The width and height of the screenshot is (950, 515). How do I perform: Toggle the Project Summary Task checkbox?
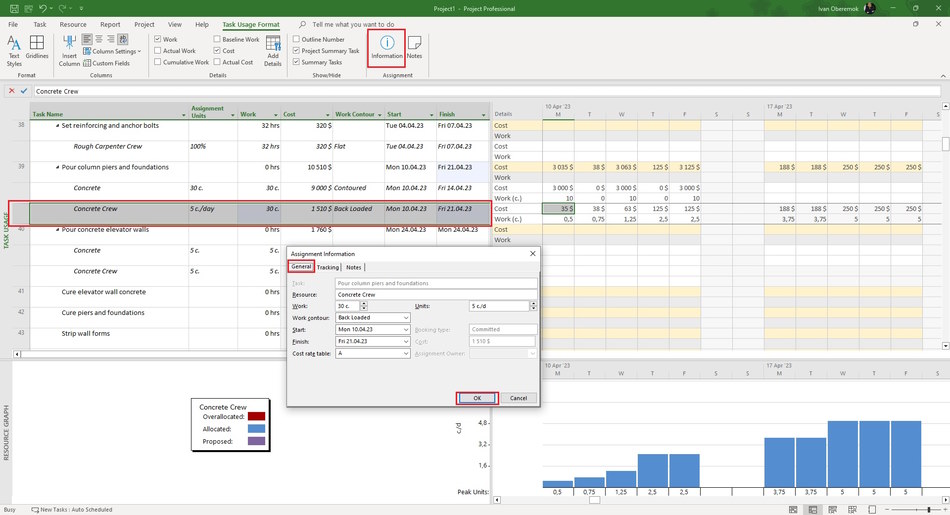(x=296, y=51)
